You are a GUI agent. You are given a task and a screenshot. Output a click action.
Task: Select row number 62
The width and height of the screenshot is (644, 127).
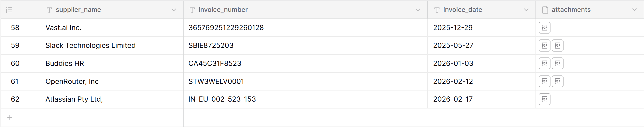tap(15, 99)
